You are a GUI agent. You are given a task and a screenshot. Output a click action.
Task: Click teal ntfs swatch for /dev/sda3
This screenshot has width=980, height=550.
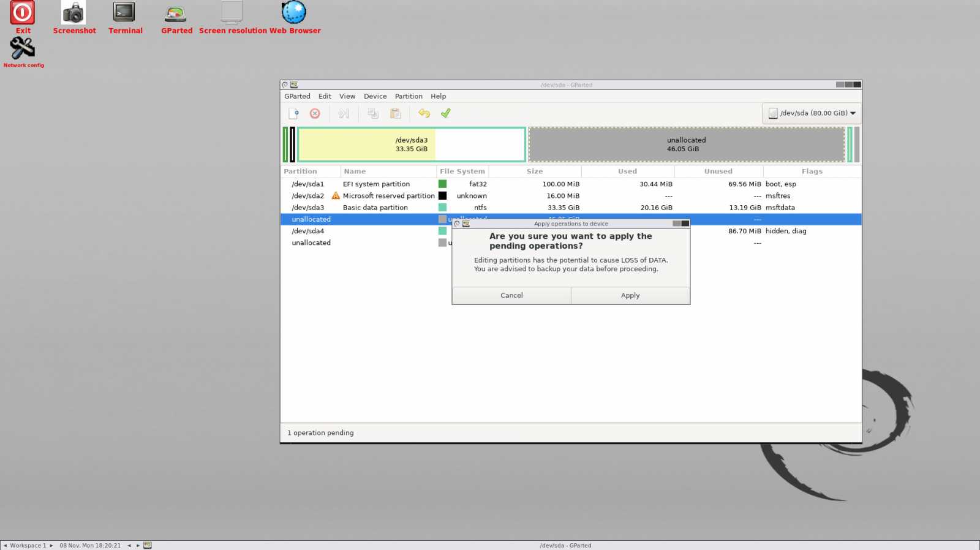pos(442,208)
